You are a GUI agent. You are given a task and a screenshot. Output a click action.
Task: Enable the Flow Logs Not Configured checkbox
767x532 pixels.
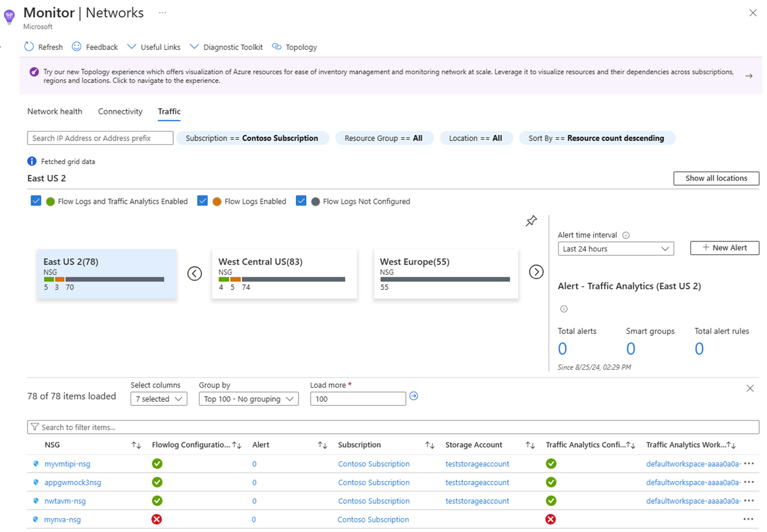pos(301,200)
